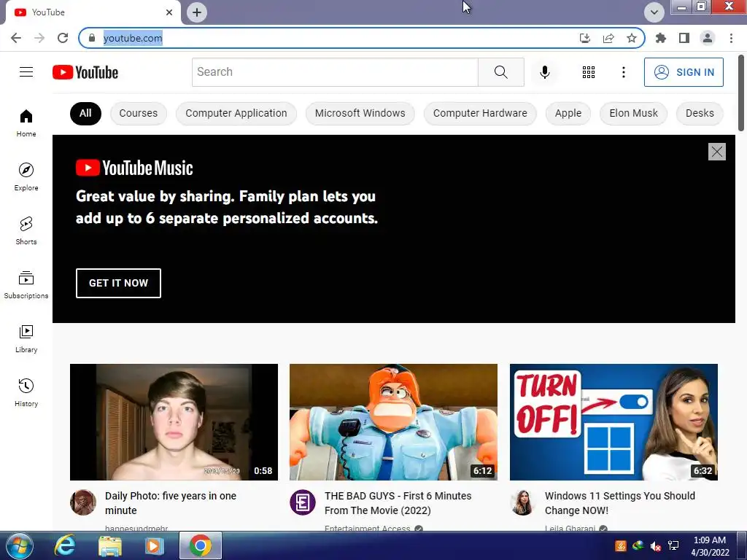Click the search magnifier button

pyautogui.click(x=500, y=72)
